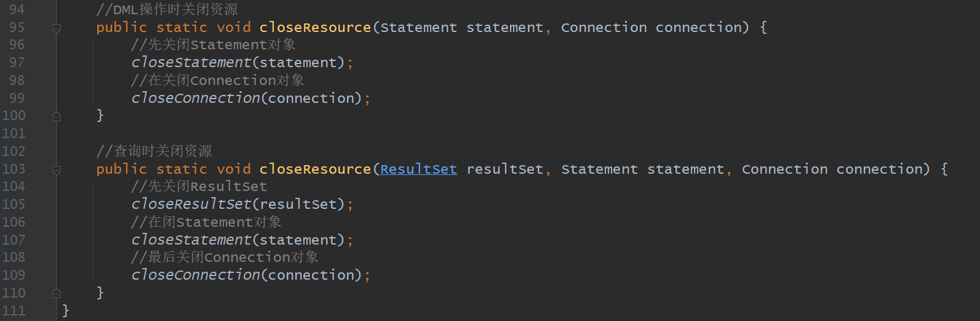
Task: Click the resultSet parameter name on line 103
Action: (x=504, y=169)
